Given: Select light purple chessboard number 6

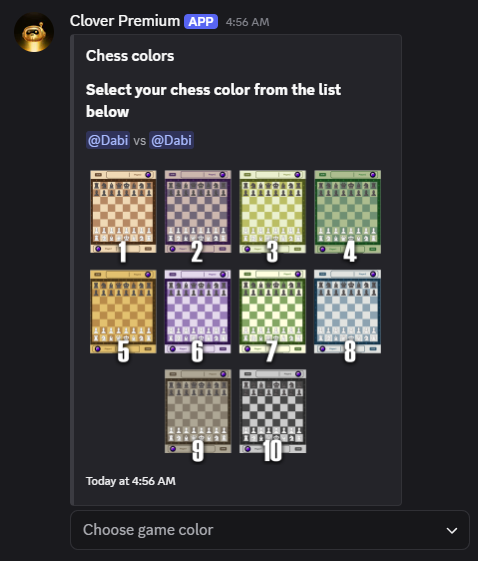Looking at the screenshot, I should (x=198, y=312).
